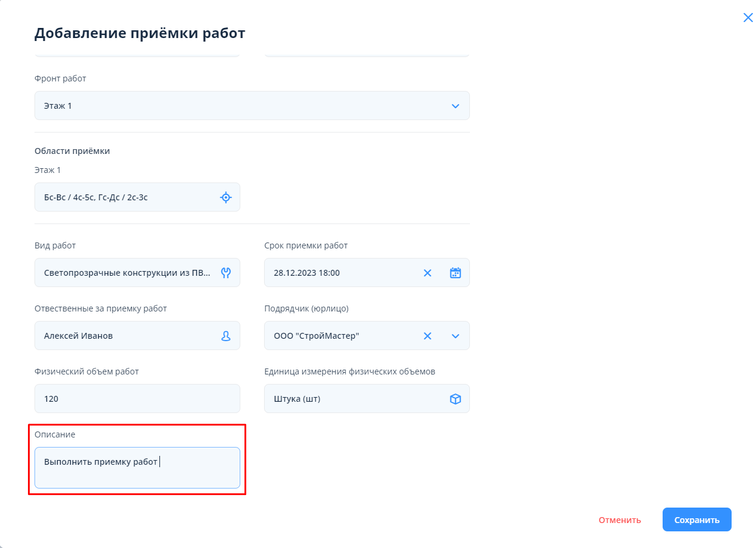This screenshot has width=756, height=548.
Task: Select the Вид работ field Светопрозрачные конструкции
Action: [127, 273]
